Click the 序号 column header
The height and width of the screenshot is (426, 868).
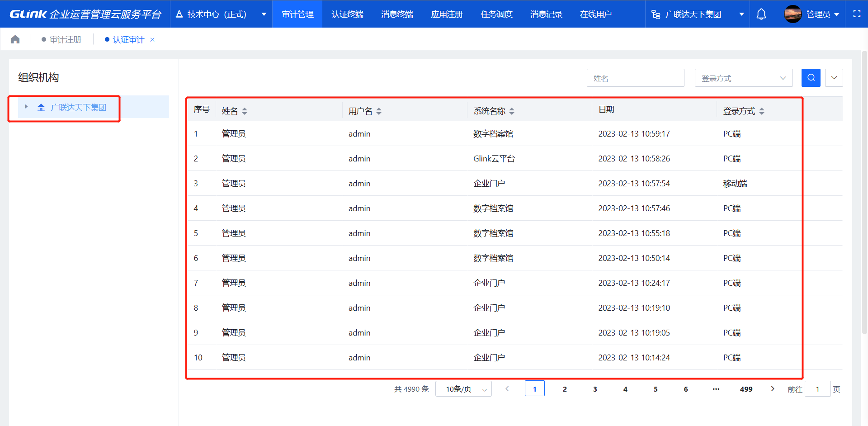click(x=202, y=109)
